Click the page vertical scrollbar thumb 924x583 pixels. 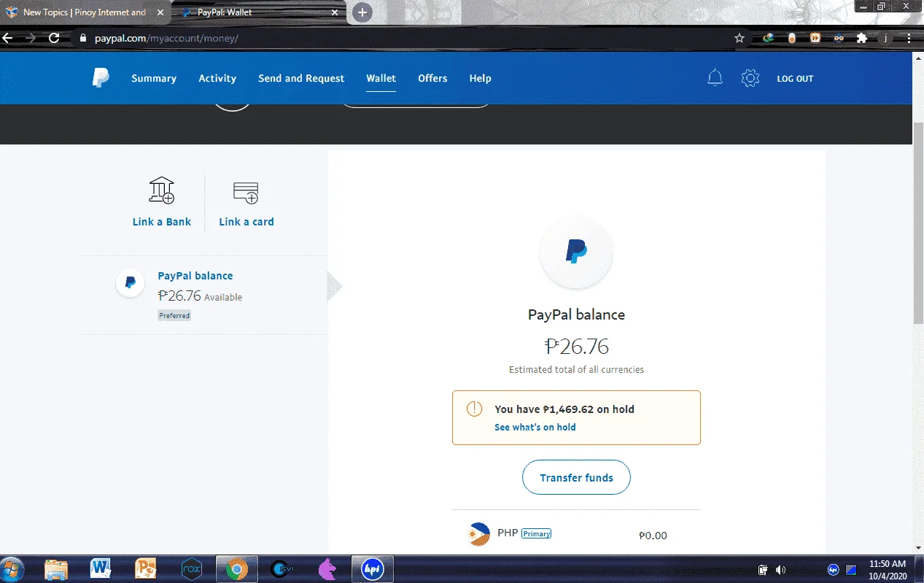point(918,223)
